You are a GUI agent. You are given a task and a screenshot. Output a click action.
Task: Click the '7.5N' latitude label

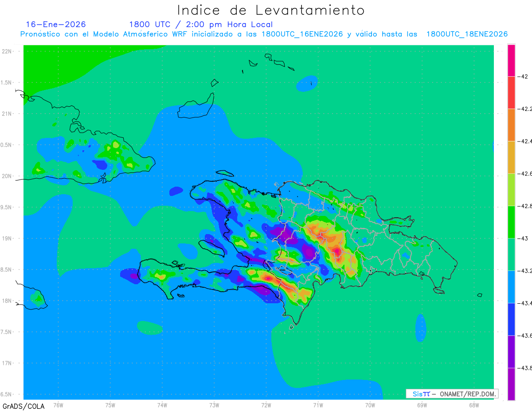[7, 332]
